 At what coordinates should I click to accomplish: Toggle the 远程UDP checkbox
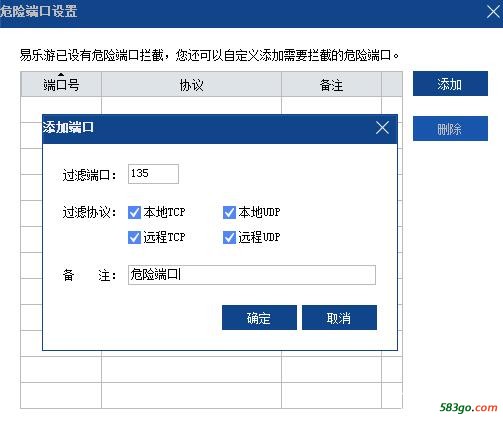pos(229,238)
